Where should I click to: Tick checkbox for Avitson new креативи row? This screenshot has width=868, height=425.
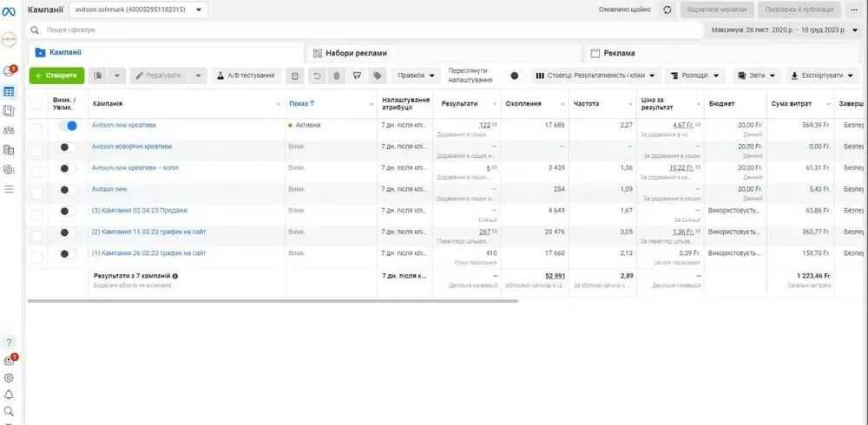click(x=36, y=128)
